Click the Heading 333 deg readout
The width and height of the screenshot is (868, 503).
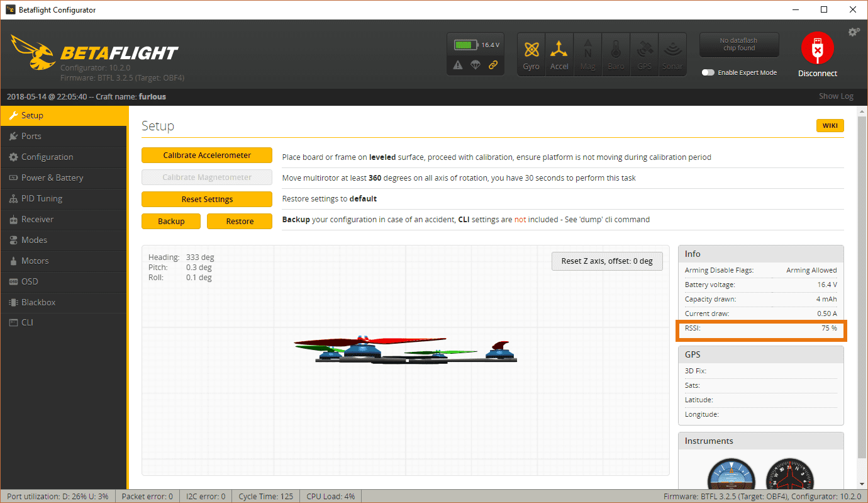(181, 257)
